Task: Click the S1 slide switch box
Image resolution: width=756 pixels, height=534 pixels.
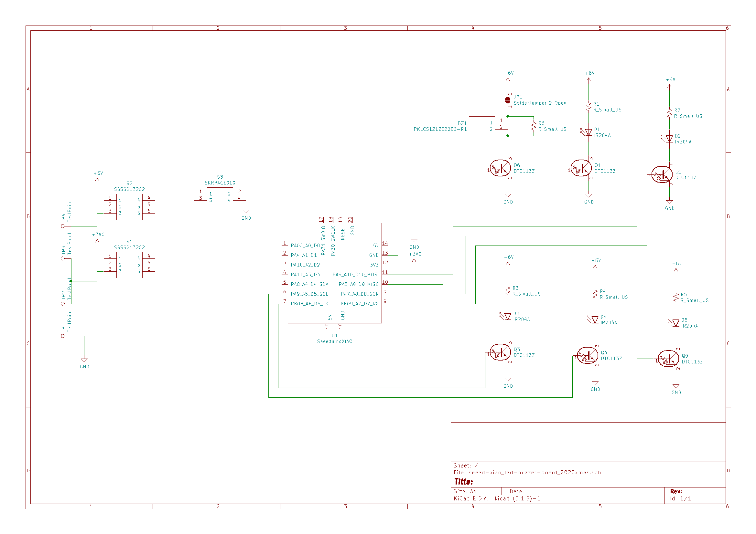Action: (129, 265)
